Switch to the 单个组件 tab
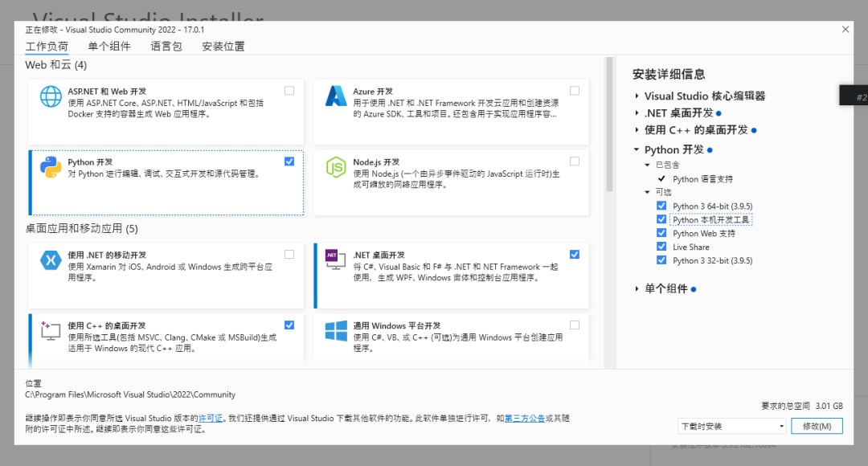 coord(109,47)
